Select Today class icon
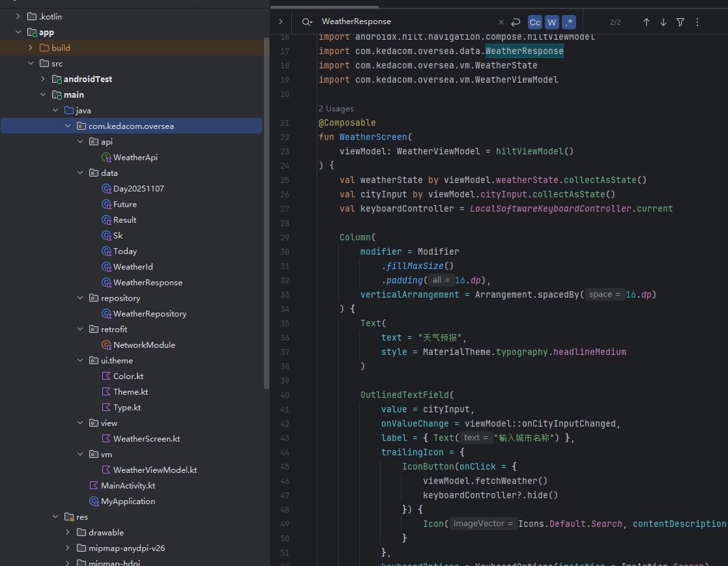728x566 pixels. [x=106, y=251]
